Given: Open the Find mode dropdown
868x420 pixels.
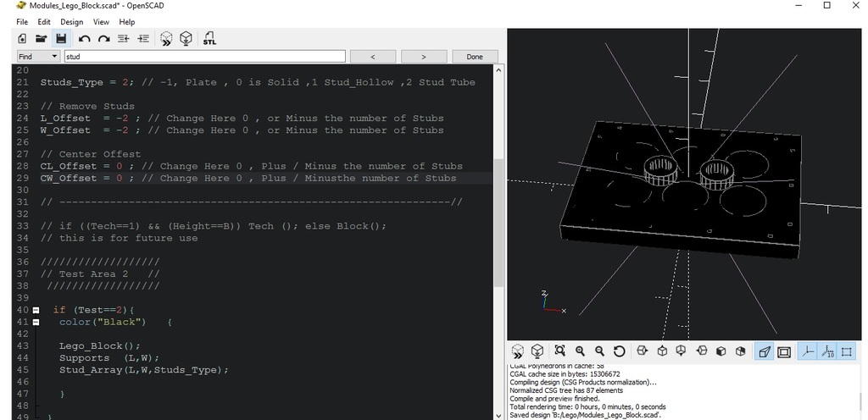Looking at the screenshot, I should tap(38, 57).
